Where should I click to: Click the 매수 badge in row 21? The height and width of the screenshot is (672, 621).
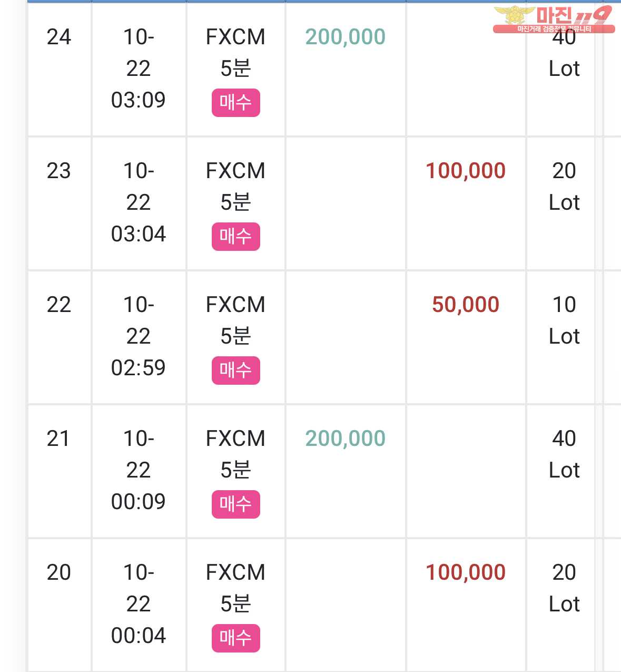pyautogui.click(x=236, y=504)
